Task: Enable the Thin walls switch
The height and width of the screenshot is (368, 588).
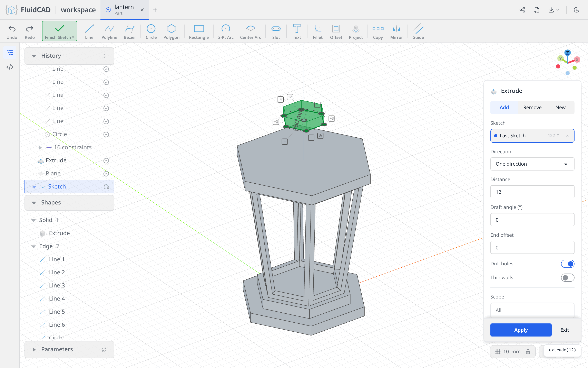Action: (x=567, y=277)
